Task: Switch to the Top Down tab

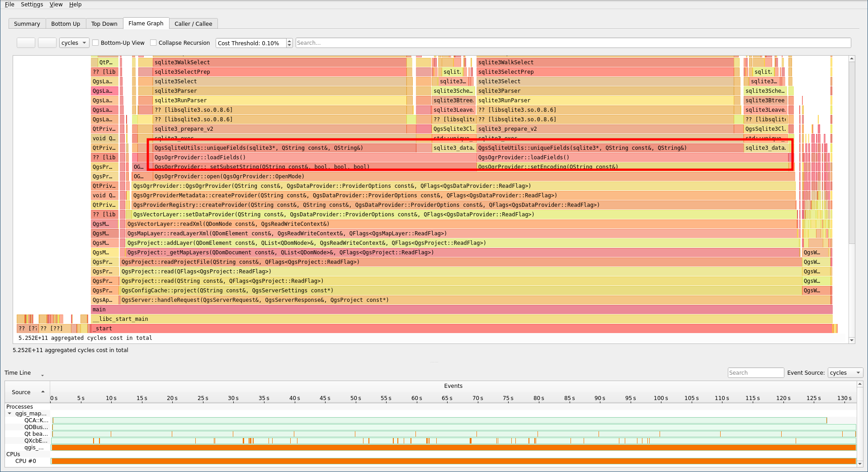Action: click(104, 24)
